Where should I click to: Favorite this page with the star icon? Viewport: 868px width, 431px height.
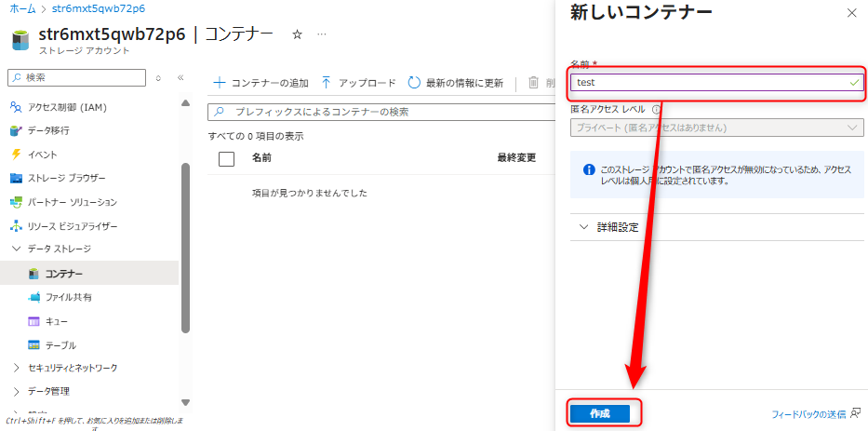pyautogui.click(x=298, y=34)
